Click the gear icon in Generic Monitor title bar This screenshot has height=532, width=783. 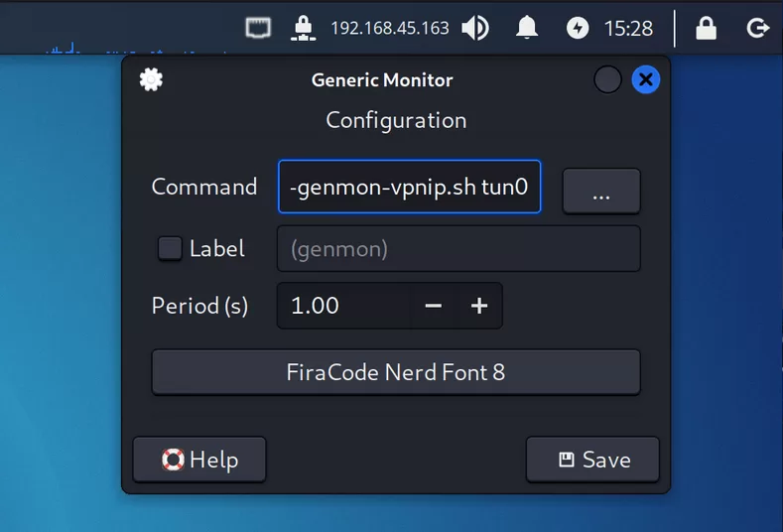152,80
